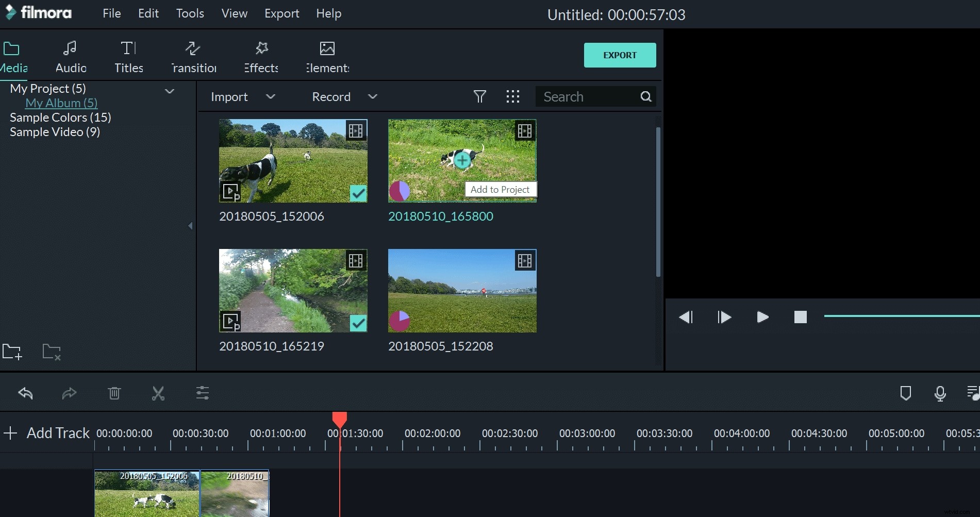Record a voiceover with the microphone icon
Viewport: 980px width, 517px height.
tap(940, 393)
